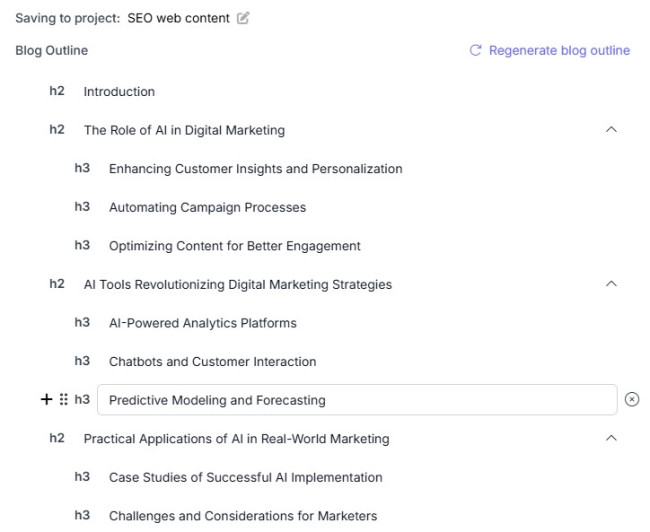650x532 pixels.
Task: Remove the Predictive Modeling and Forecasting heading
Action: tap(631, 400)
